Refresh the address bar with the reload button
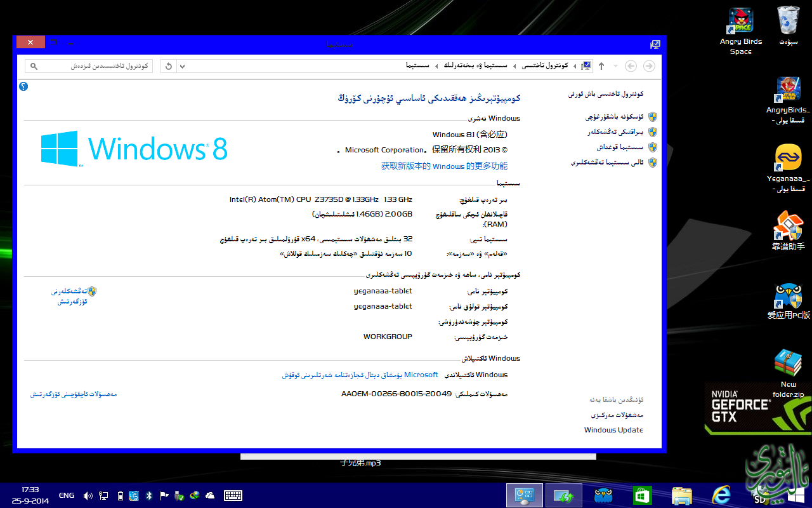Image resolution: width=812 pixels, height=508 pixels. pyautogui.click(x=168, y=66)
